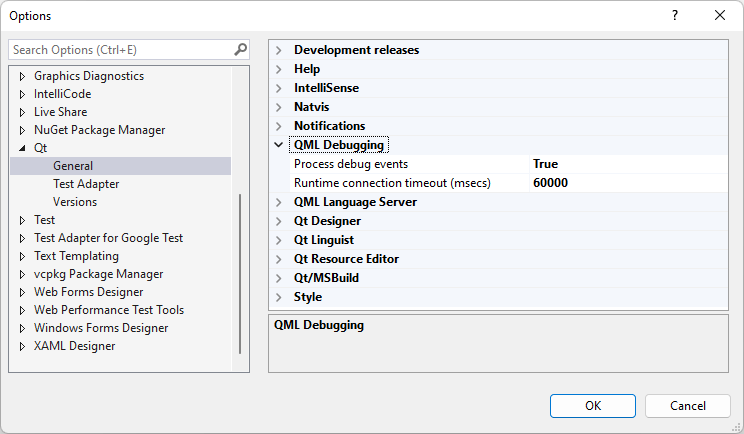This screenshot has width=744, height=434.
Task: Expand the NuGet Package Manager node
Action: 22,130
